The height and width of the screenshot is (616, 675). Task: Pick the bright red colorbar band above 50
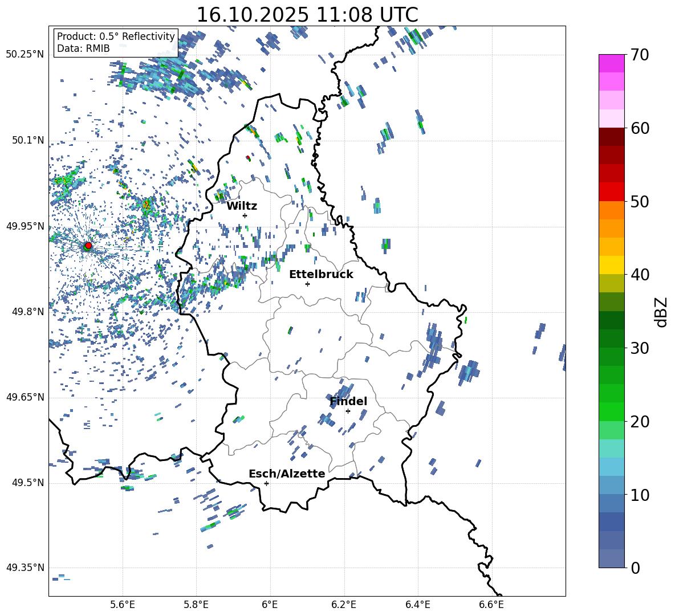(612, 191)
